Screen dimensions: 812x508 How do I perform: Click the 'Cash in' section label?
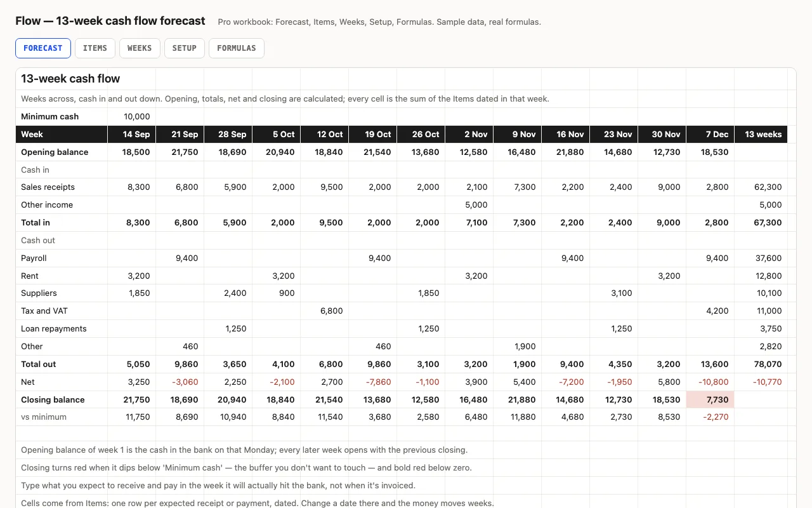pos(62,170)
